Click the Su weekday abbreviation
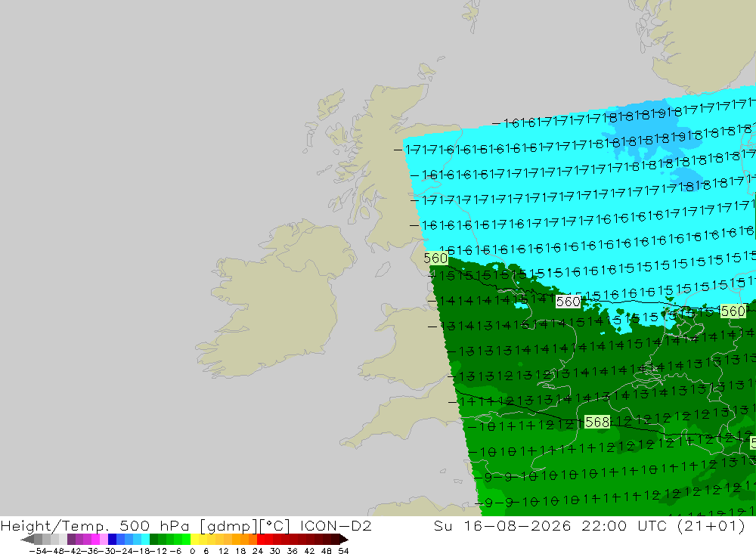This screenshot has height=554, width=756. pyautogui.click(x=443, y=526)
